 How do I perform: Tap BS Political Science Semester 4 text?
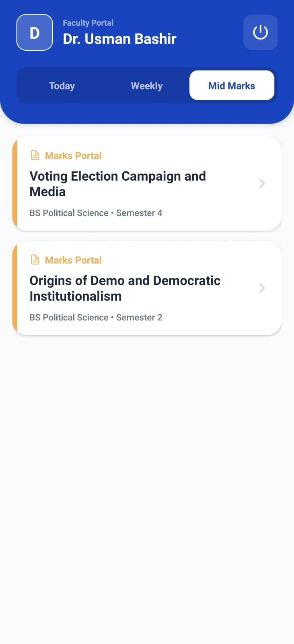click(x=96, y=213)
